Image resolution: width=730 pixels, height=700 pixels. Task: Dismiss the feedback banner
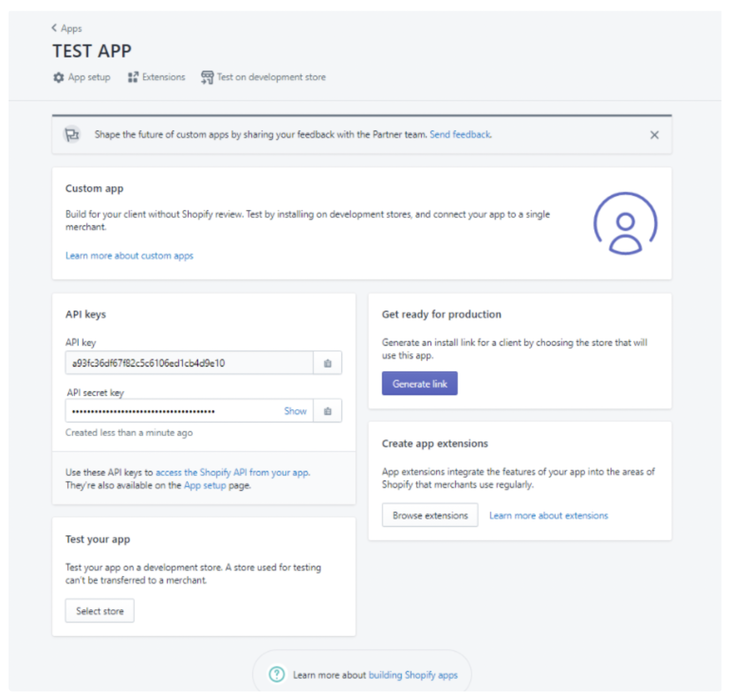tap(654, 135)
